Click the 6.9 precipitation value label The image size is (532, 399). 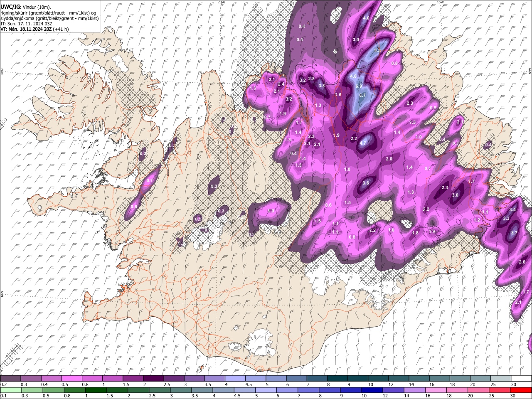click(359, 86)
